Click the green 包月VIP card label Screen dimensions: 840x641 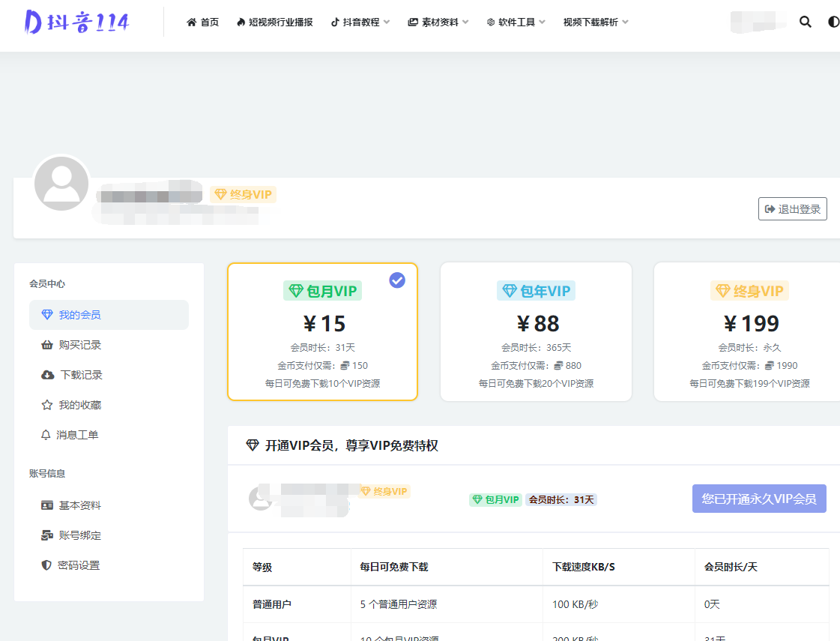322,291
